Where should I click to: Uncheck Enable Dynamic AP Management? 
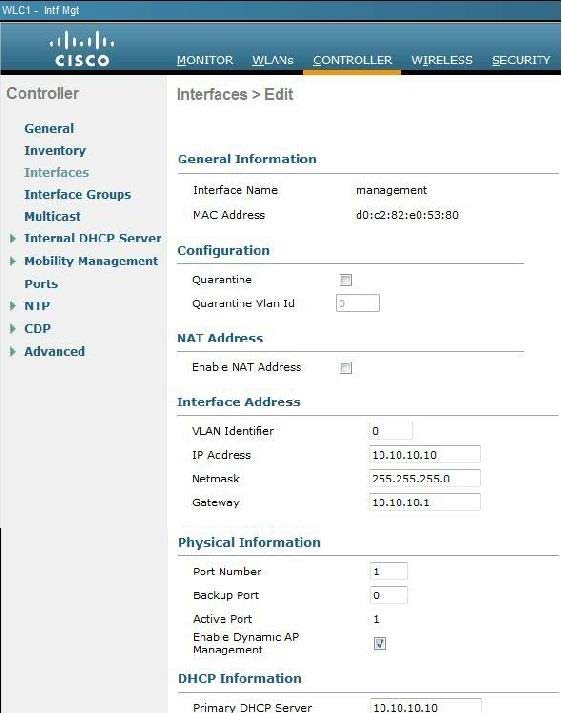click(x=380, y=643)
